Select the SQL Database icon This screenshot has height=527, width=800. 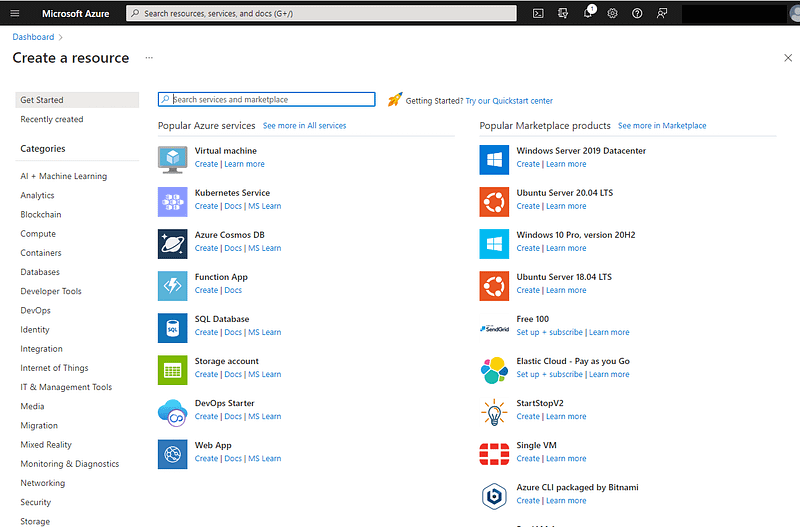[x=172, y=328]
